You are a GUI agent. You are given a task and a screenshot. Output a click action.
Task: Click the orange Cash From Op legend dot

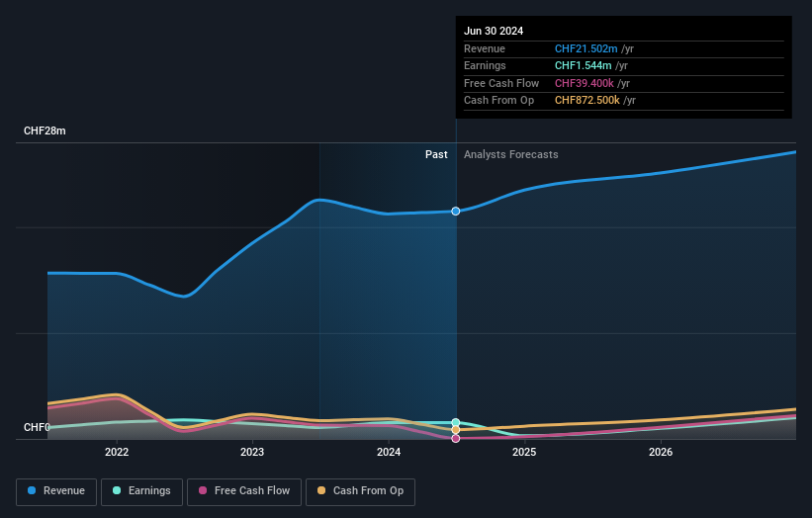321,490
